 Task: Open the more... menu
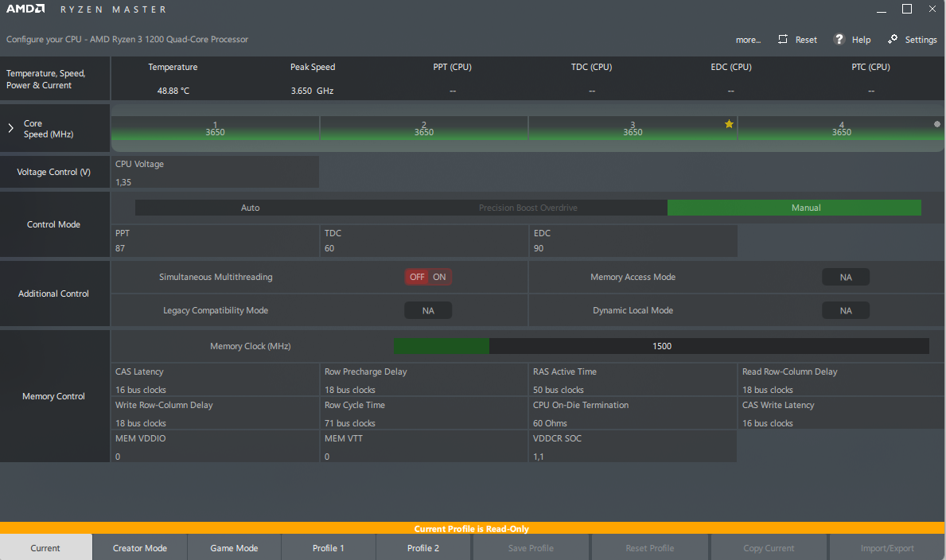pos(748,40)
